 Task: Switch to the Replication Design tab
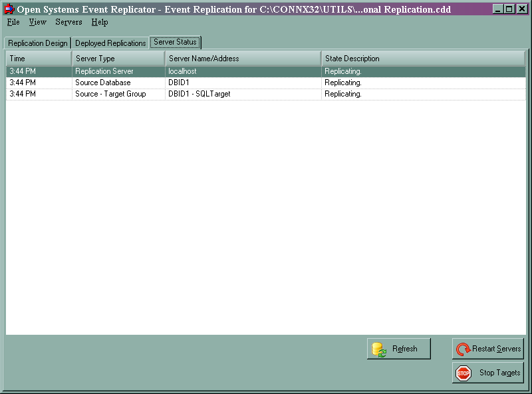37,43
